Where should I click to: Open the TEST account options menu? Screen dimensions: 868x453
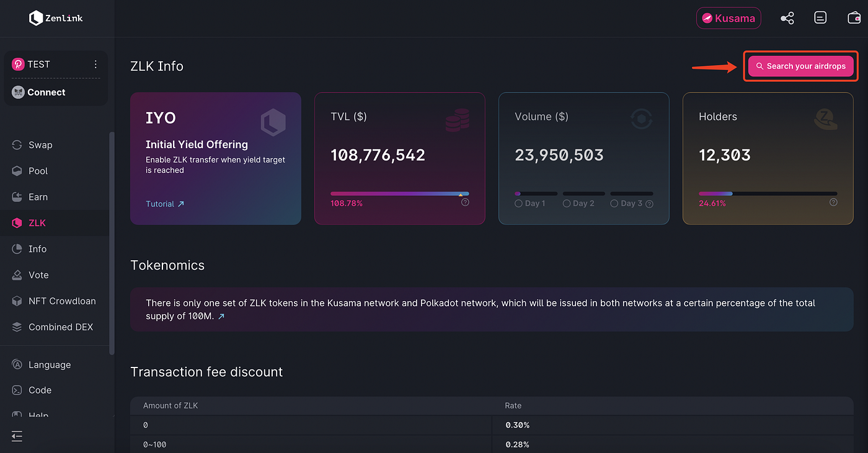[x=95, y=64]
